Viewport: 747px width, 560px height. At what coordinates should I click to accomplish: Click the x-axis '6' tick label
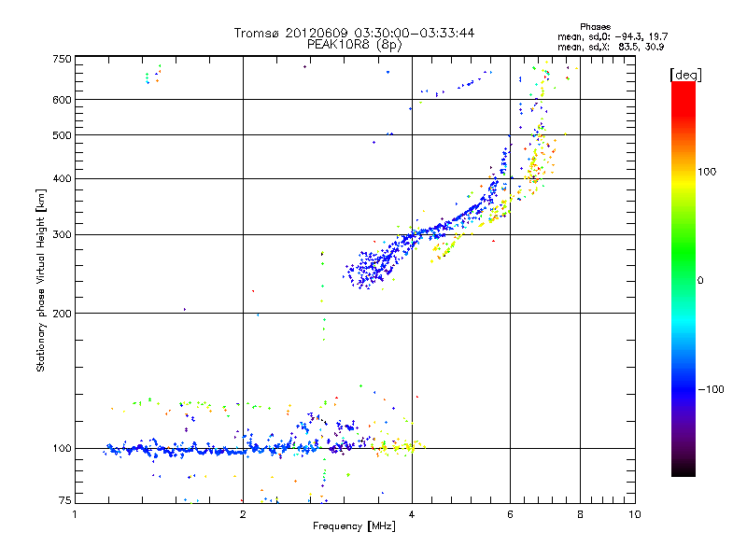pos(510,514)
